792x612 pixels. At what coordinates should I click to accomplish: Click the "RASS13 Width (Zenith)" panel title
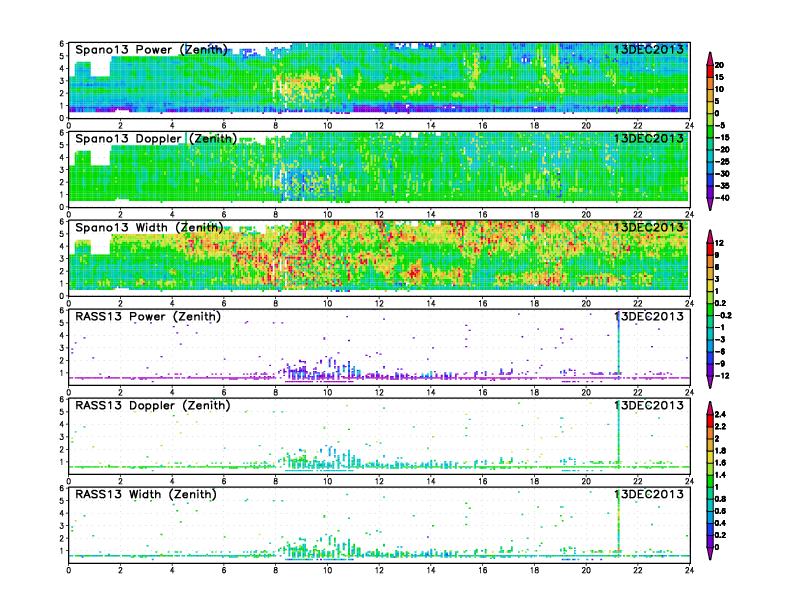[x=146, y=494]
